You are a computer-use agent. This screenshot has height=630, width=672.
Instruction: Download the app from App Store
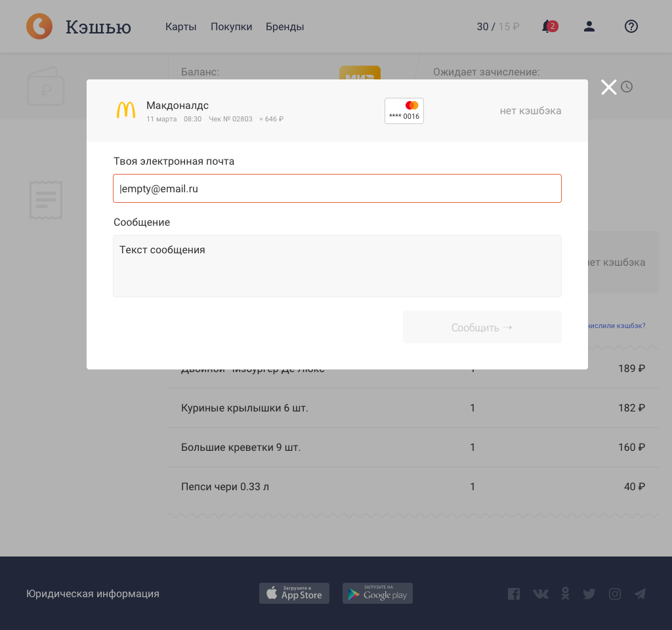294,593
